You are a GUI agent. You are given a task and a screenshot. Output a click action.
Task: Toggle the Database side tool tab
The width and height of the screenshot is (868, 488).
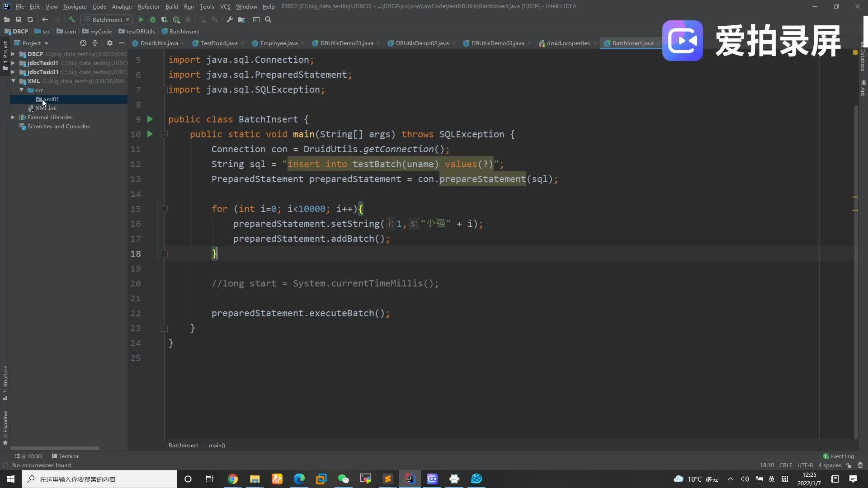[x=863, y=57]
